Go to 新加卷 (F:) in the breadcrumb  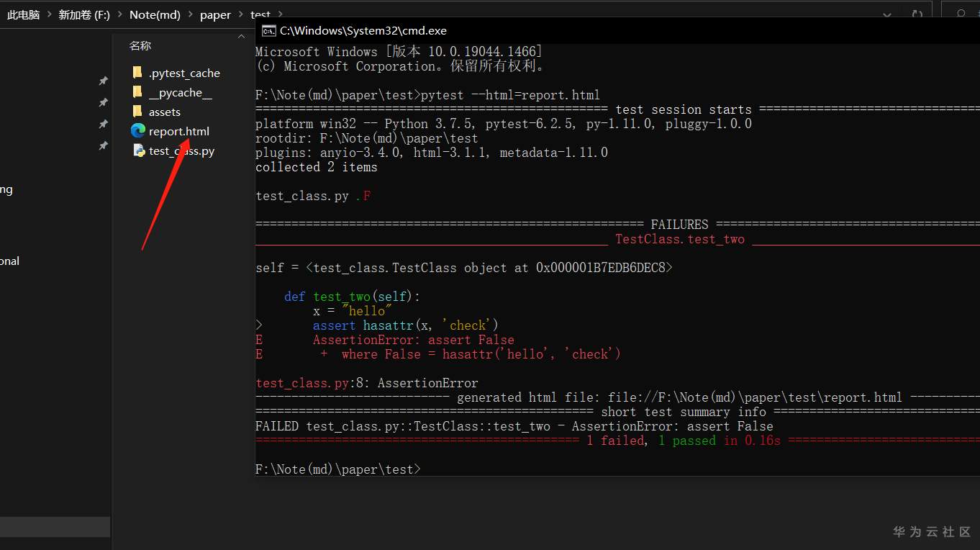click(x=84, y=15)
